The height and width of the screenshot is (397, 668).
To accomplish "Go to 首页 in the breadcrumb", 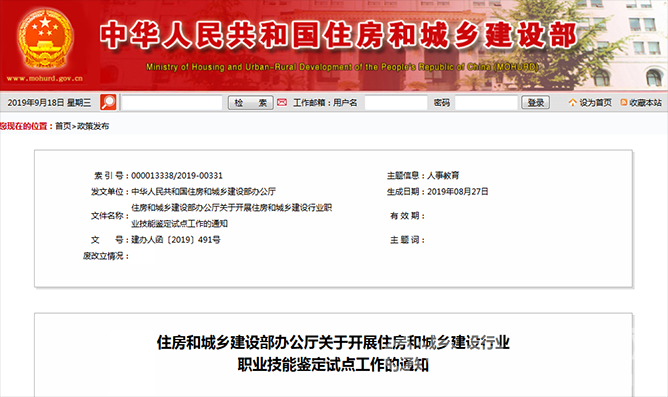I will (63, 126).
